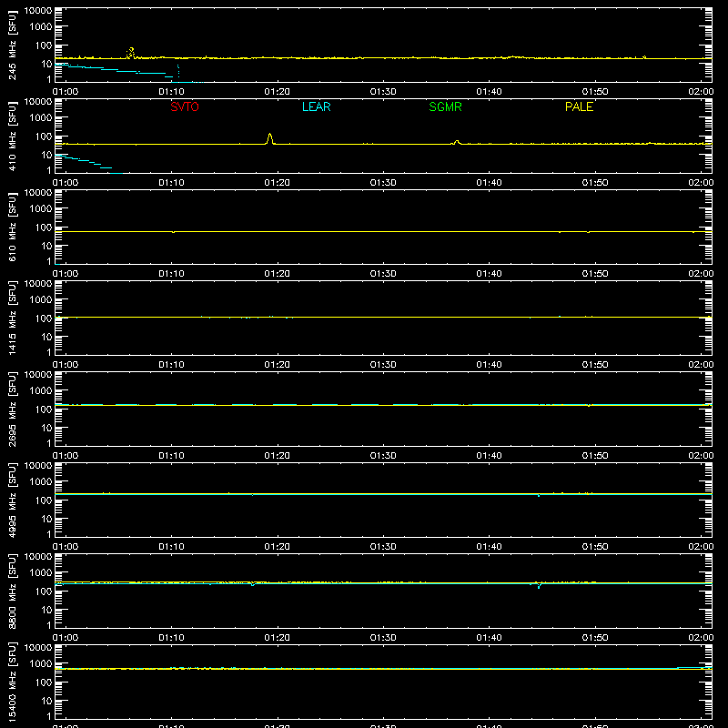Select the 15400 MHz [SFU] axis title
Image resolution: width=728 pixels, height=728 pixels.
pos(12,682)
